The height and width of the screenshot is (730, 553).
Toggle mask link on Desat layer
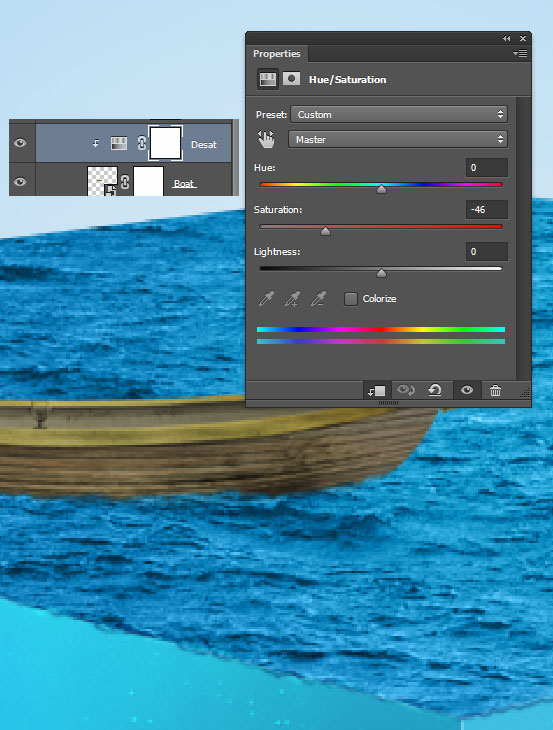pyautogui.click(x=142, y=143)
